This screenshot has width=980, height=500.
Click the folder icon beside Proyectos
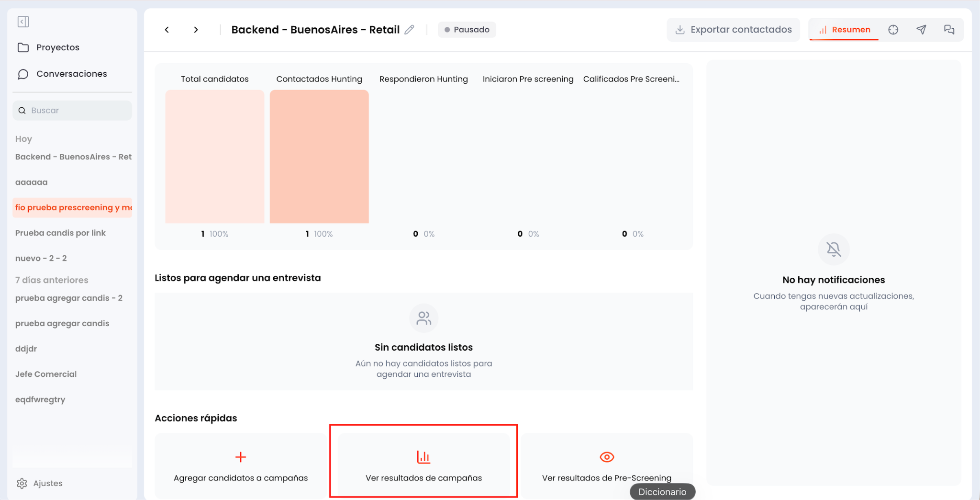tap(23, 47)
